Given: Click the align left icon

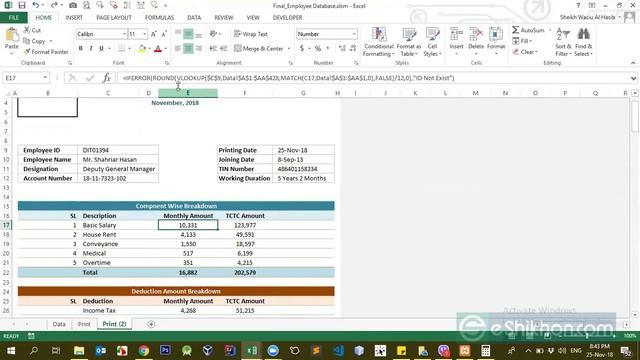Looking at the screenshot, I should coord(178,49).
